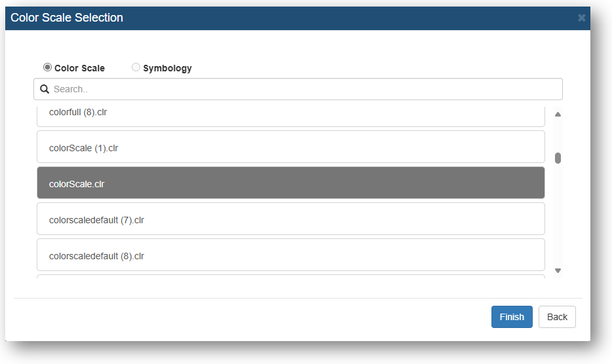612x364 pixels.
Task: Close the Color Scale Selection dialog
Action: [581, 18]
